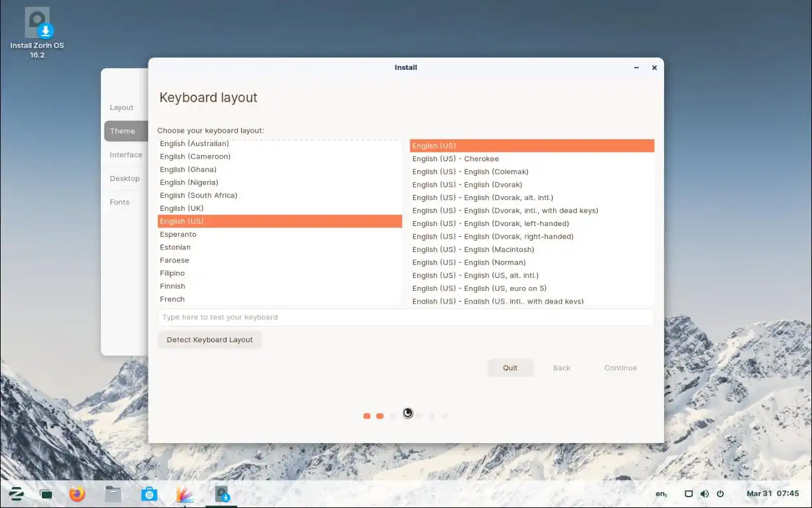Open the en keyboard input indicator

pos(661,494)
